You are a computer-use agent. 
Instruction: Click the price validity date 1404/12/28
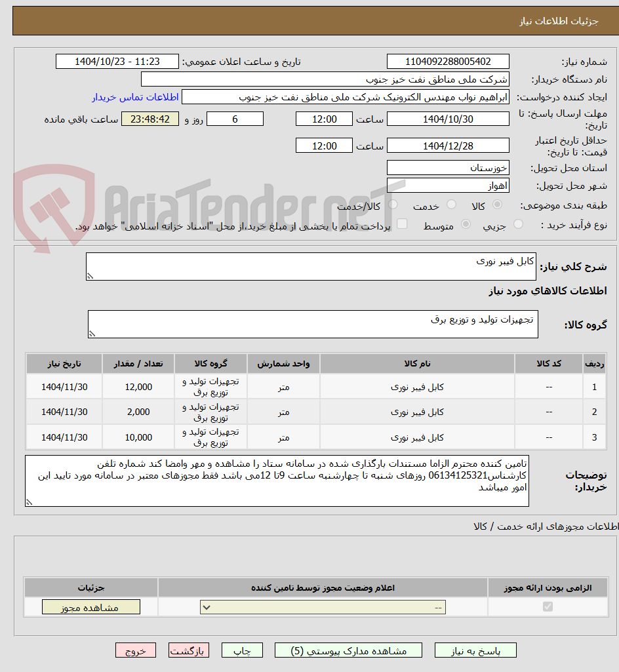448,146
